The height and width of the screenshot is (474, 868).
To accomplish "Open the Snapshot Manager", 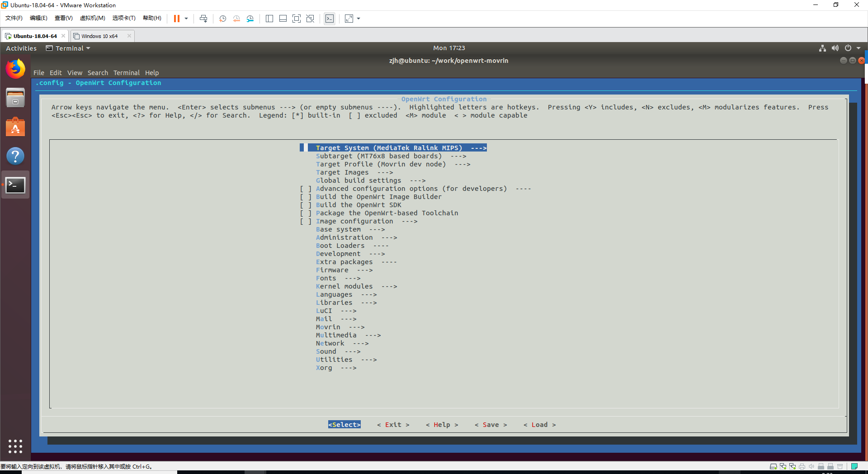I will (250, 19).
